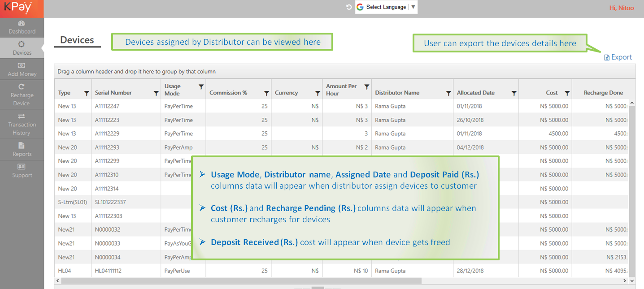Click the filter icon on Type column

click(87, 93)
